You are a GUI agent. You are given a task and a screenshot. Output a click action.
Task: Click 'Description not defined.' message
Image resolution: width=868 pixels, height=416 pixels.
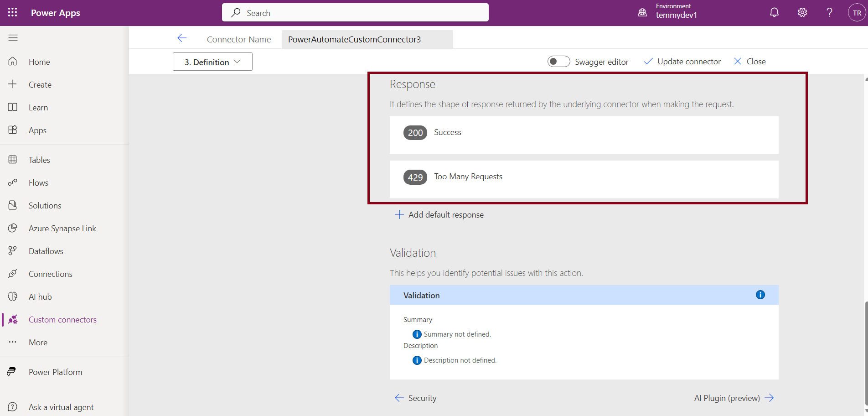click(460, 360)
